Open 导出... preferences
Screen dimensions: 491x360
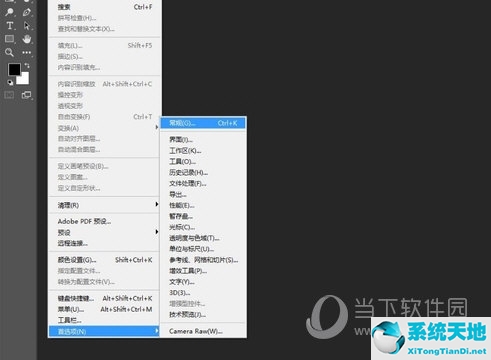pos(203,194)
